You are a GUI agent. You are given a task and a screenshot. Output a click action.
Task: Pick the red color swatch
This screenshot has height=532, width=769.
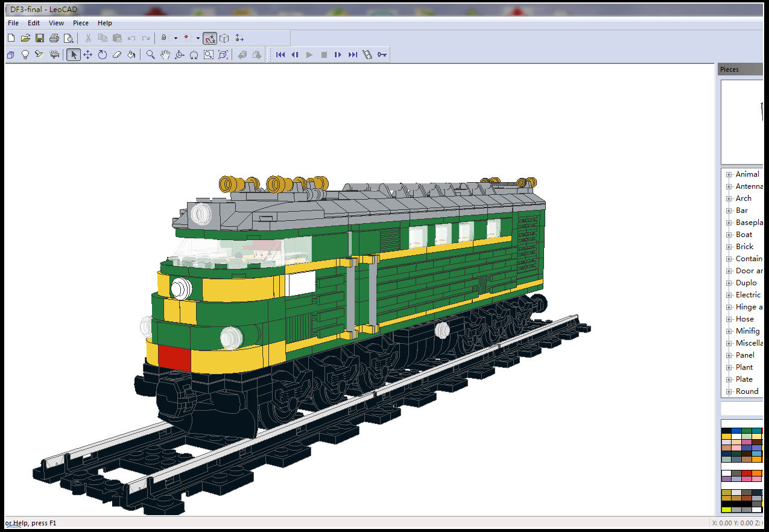point(747,473)
